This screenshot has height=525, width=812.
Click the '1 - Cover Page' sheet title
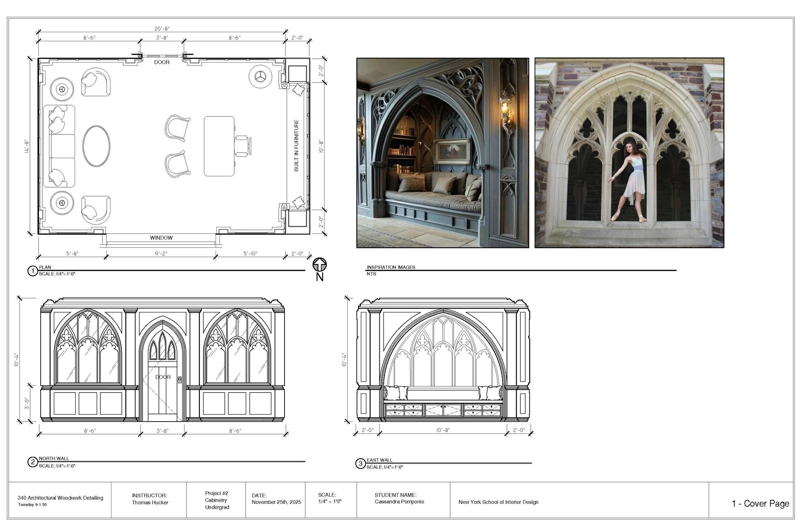point(760,504)
